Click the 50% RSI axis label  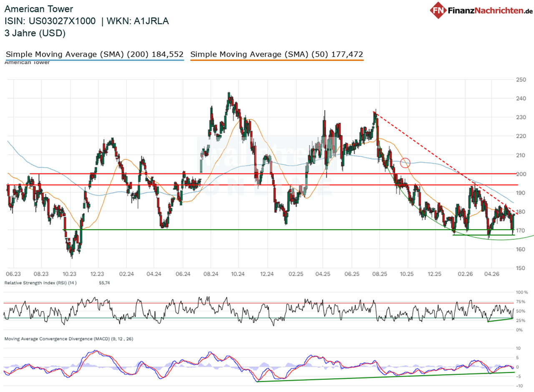tap(521, 311)
